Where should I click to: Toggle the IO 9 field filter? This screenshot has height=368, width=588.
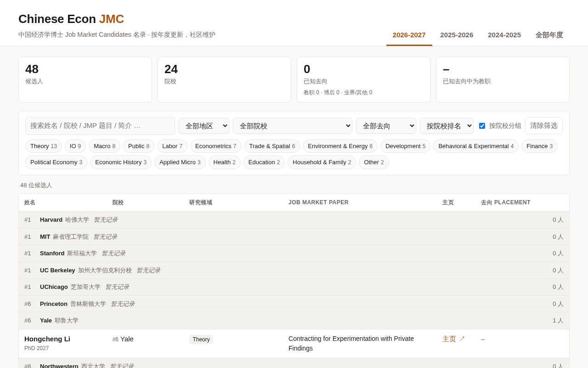pos(75,146)
